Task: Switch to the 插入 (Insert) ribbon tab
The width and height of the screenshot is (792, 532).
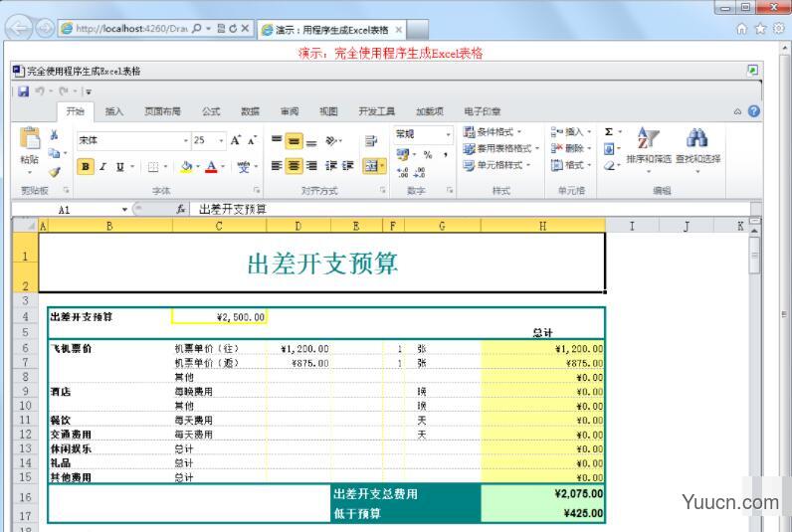Action: coord(114,111)
